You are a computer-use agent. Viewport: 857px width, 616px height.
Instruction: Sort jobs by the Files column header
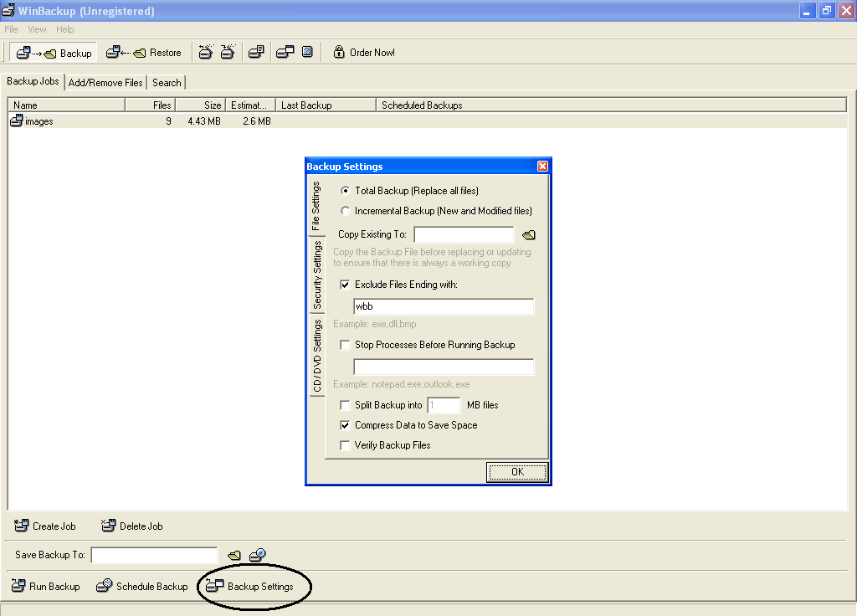click(151, 105)
